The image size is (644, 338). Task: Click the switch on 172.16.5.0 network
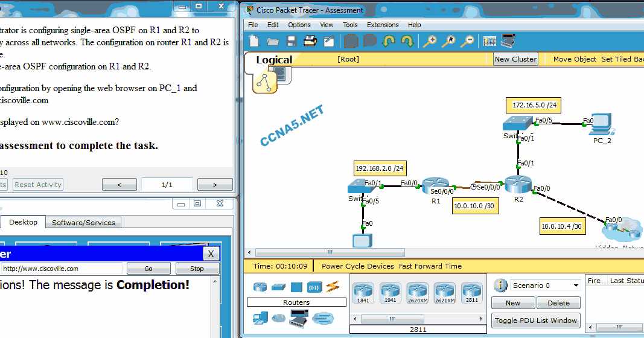[518, 123]
